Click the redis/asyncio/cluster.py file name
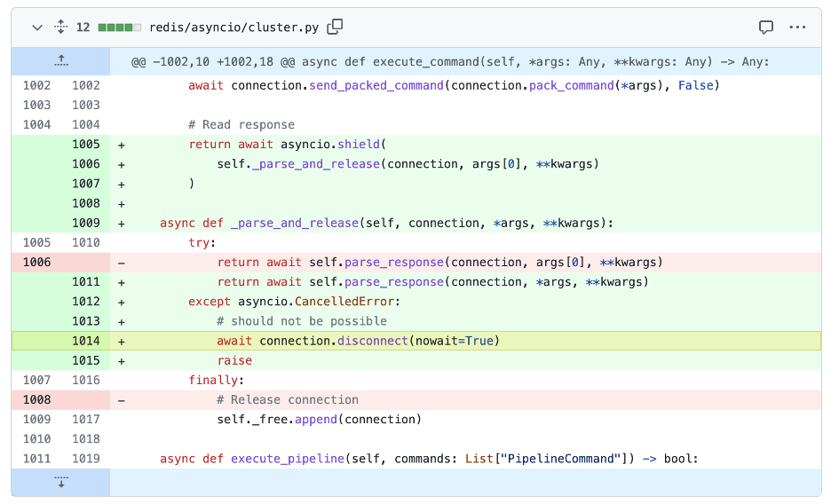 233,28
